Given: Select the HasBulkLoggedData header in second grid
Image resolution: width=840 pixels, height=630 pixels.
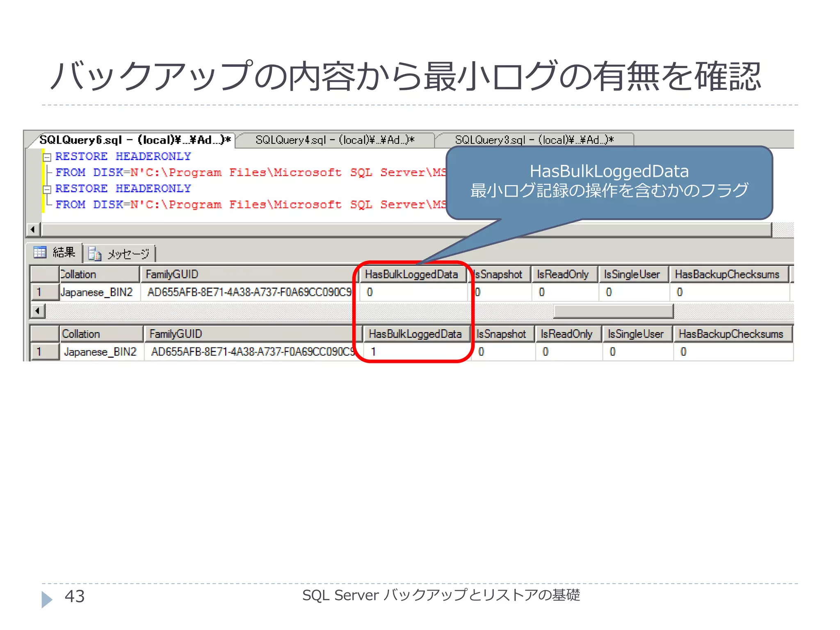Looking at the screenshot, I should click(416, 334).
